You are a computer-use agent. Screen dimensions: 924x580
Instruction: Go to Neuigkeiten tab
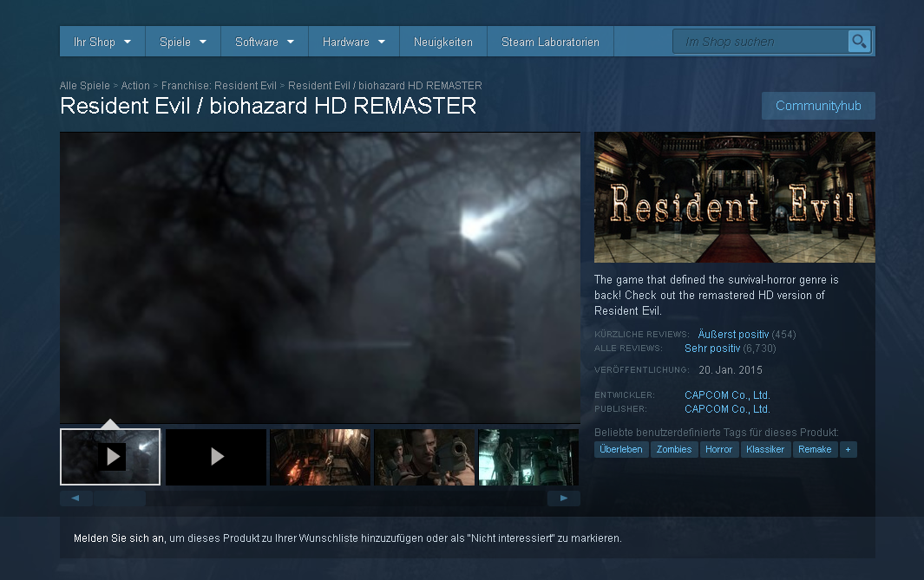tap(443, 42)
